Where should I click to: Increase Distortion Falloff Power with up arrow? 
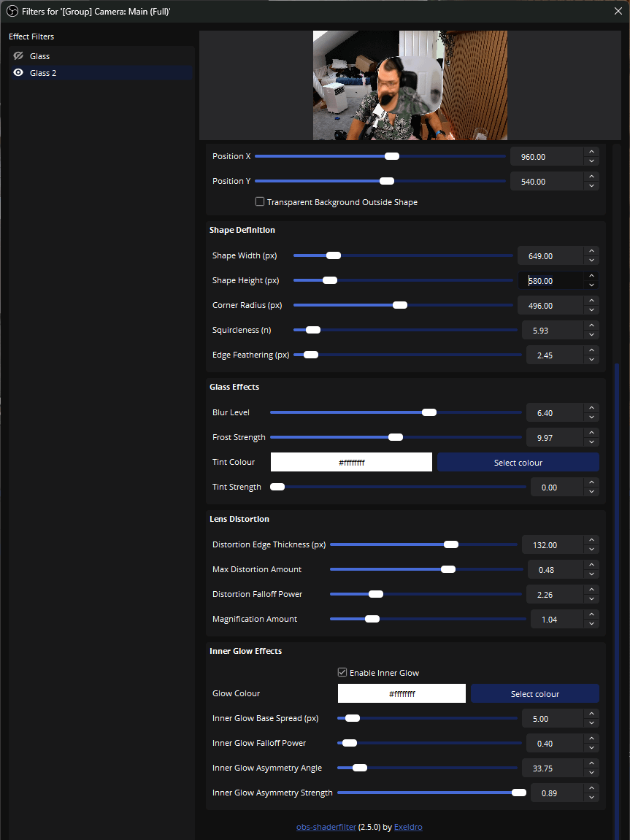(x=591, y=589)
